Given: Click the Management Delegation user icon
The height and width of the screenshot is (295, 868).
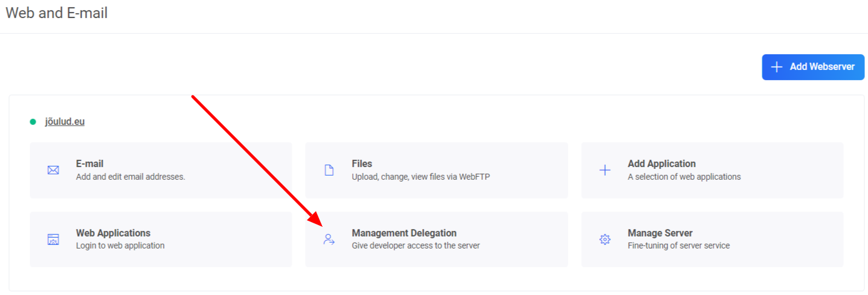Looking at the screenshot, I should [329, 239].
